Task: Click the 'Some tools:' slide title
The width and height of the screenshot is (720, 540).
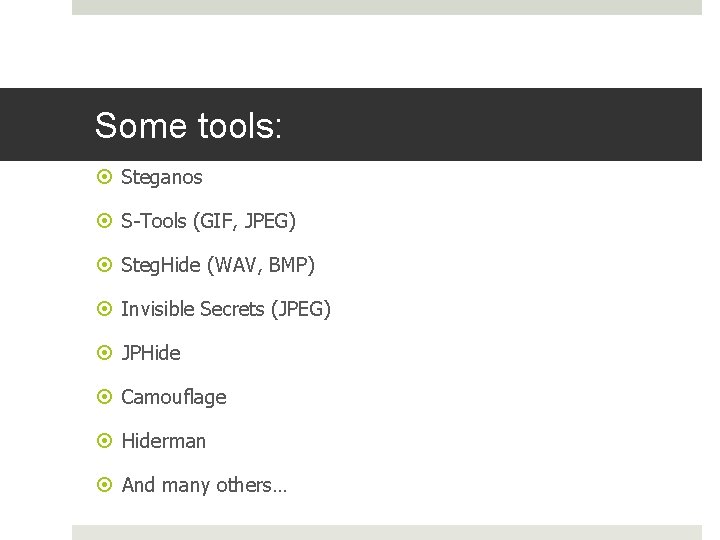Action: point(188,125)
